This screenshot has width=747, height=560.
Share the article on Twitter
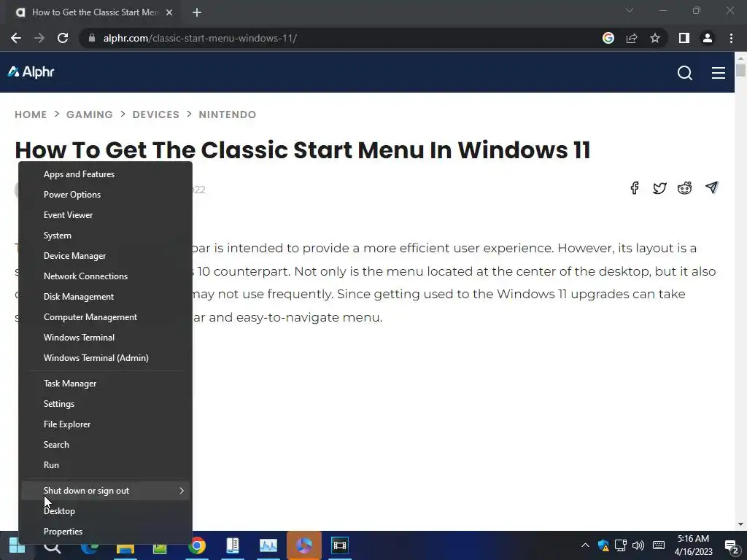(x=659, y=188)
